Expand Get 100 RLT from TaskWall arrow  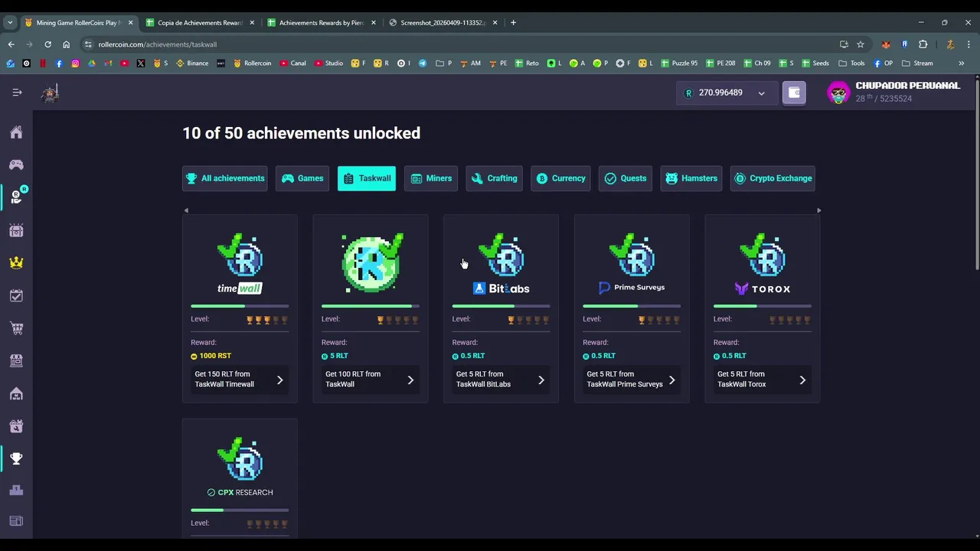[x=410, y=380]
